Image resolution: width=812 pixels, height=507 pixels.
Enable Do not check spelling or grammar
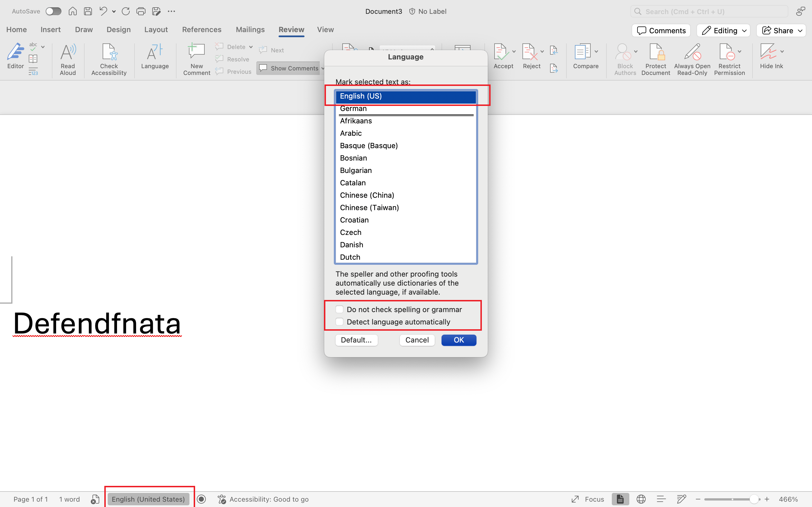(339, 309)
